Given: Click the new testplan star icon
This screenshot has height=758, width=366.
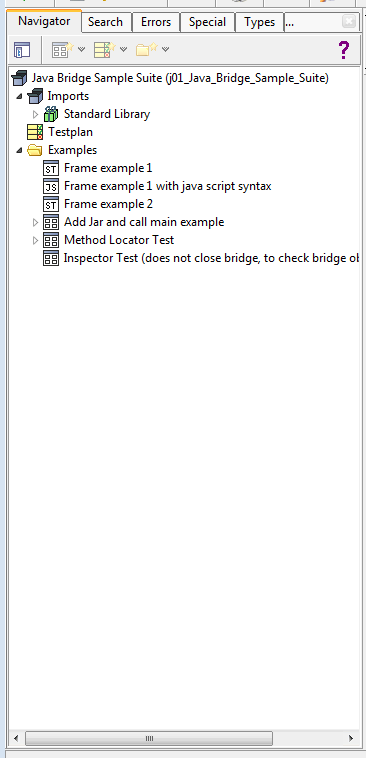Looking at the screenshot, I should (104, 49).
